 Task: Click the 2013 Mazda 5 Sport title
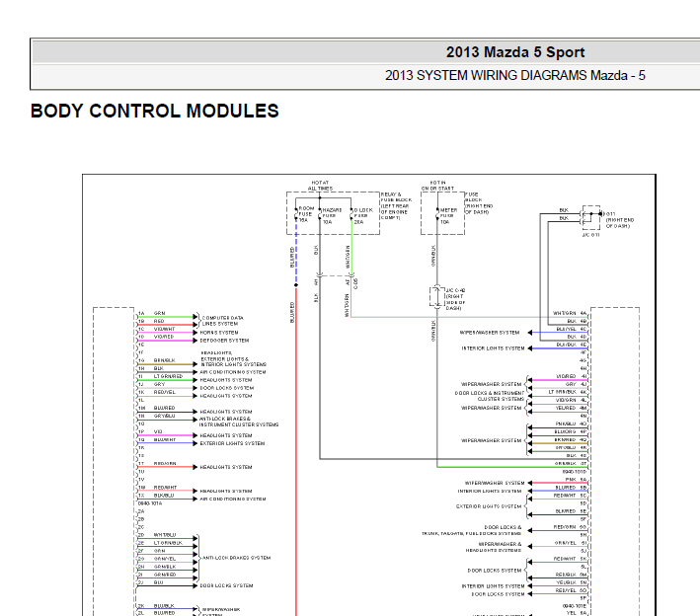514,53
